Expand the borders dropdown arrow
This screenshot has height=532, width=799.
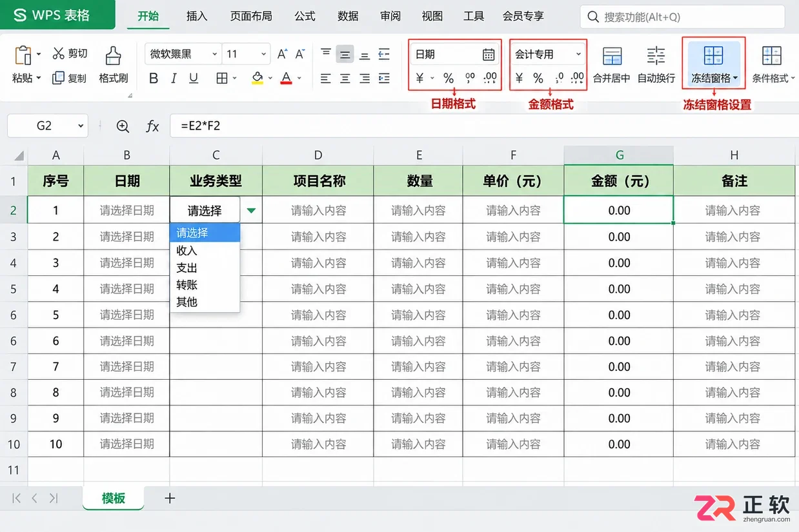(235, 79)
